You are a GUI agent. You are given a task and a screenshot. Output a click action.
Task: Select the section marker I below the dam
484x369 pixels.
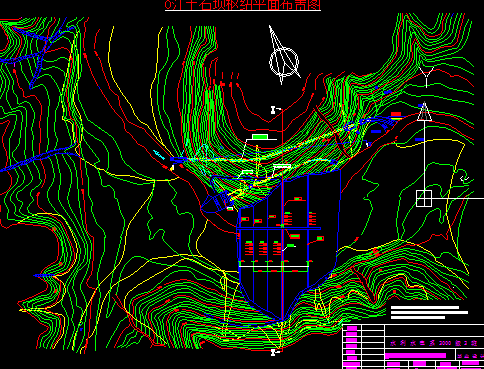coord(274,352)
